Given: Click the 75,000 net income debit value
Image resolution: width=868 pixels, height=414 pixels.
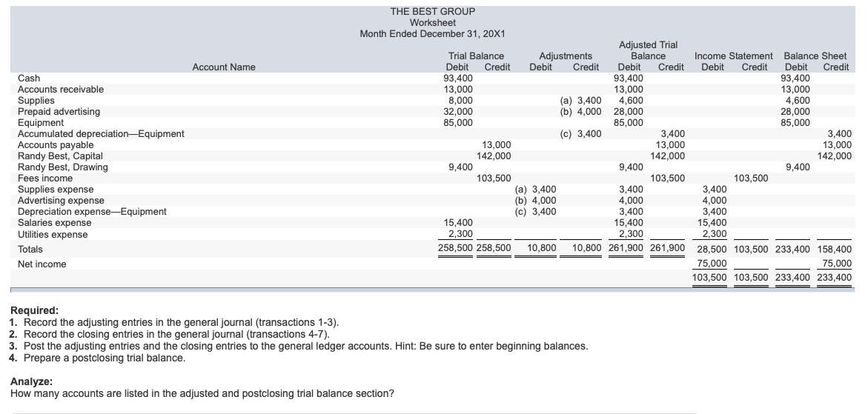Looking at the screenshot, I should (712, 264).
